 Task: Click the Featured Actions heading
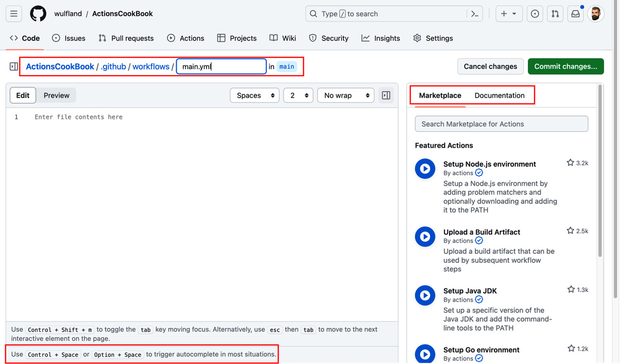[444, 146]
